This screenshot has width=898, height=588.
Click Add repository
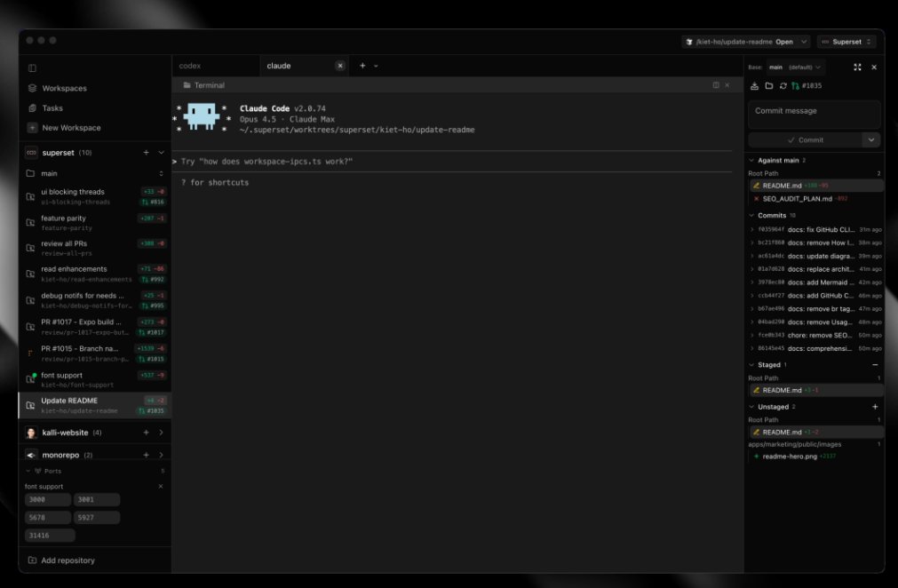click(x=61, y=560)
